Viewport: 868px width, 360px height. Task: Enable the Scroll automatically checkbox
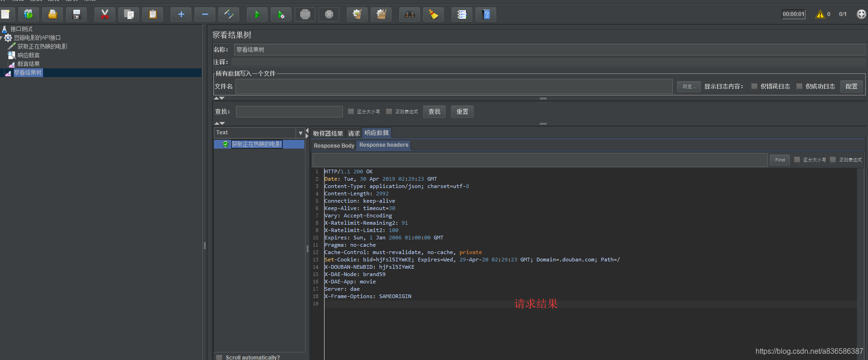coord(219,357)
